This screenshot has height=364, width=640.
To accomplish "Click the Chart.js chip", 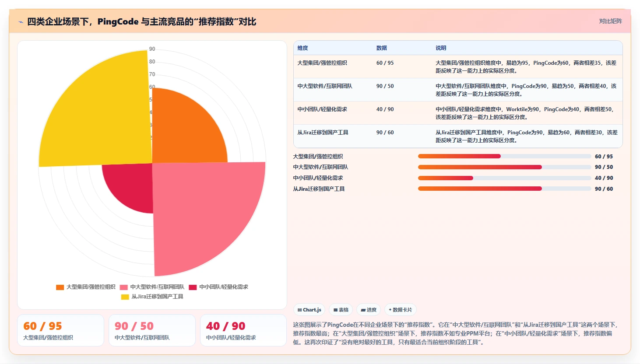I will coord(309,310).
